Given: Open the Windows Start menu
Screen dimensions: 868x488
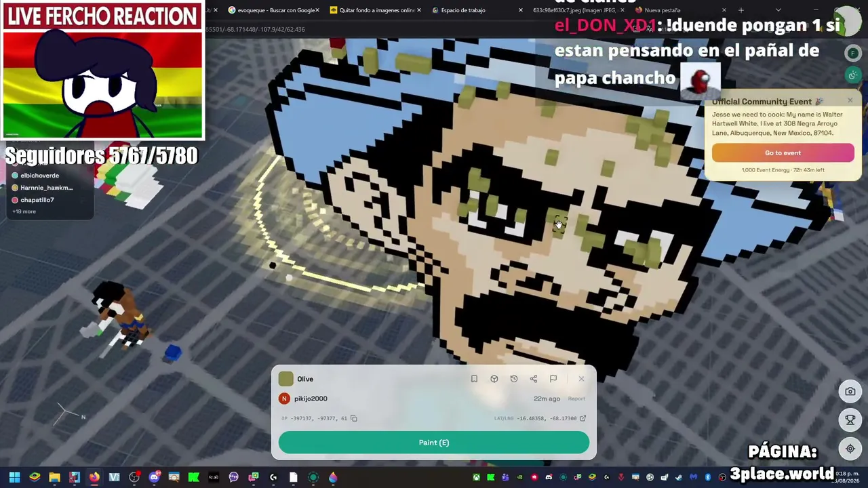Looking at the screenshot, I should [14, 477].
